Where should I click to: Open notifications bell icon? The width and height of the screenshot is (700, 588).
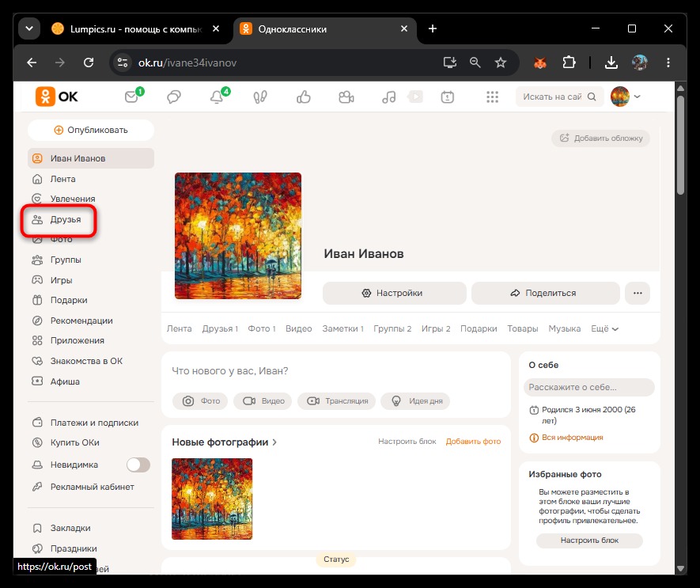tap(217, 97)
